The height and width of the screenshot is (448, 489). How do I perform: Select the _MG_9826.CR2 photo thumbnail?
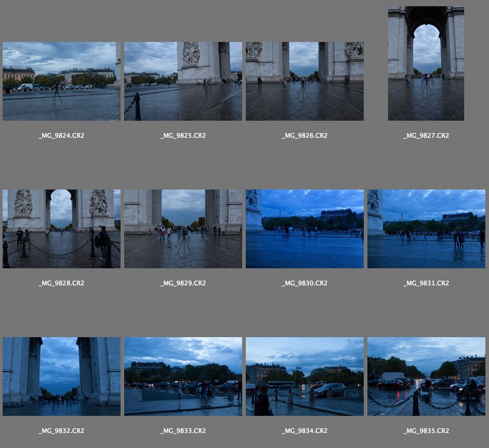pyautogui.click(x=305, y=81)
